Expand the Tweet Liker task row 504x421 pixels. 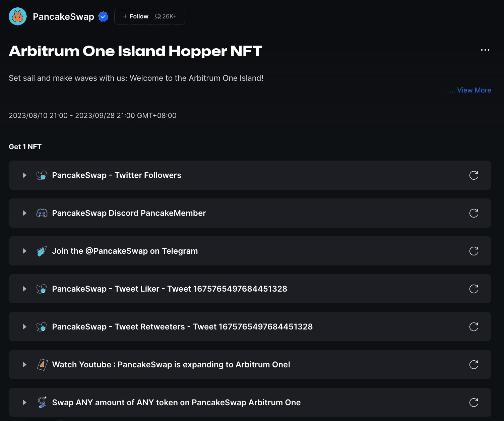24,289
